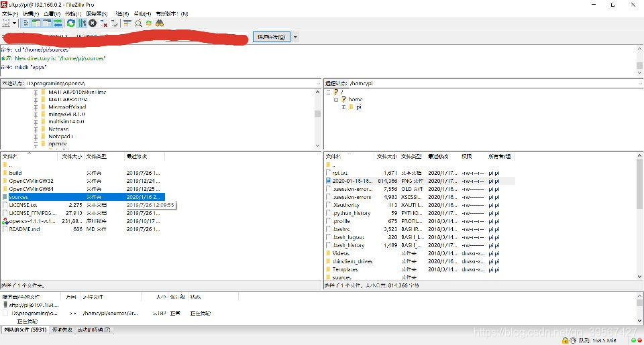This screenshot has height=345, width=644.
Task: Toggle the message log display icon
Action: (x=26, y=23)
